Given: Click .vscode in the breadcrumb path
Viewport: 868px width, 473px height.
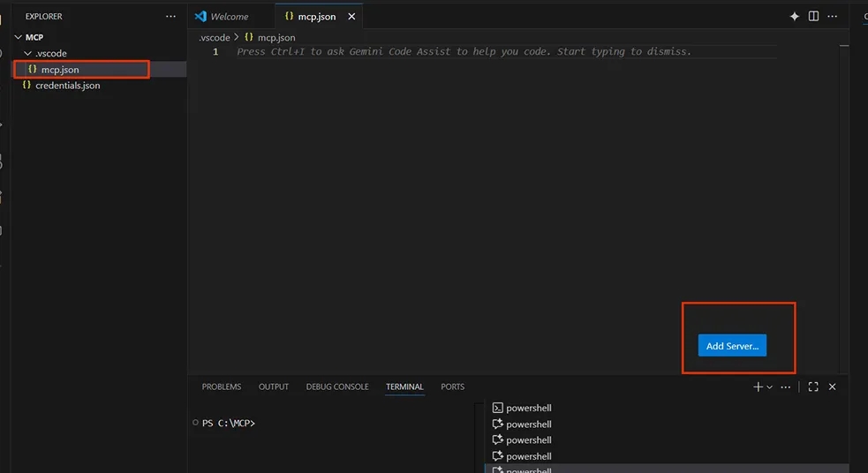Looking at the screenshot, I should 215,38.
